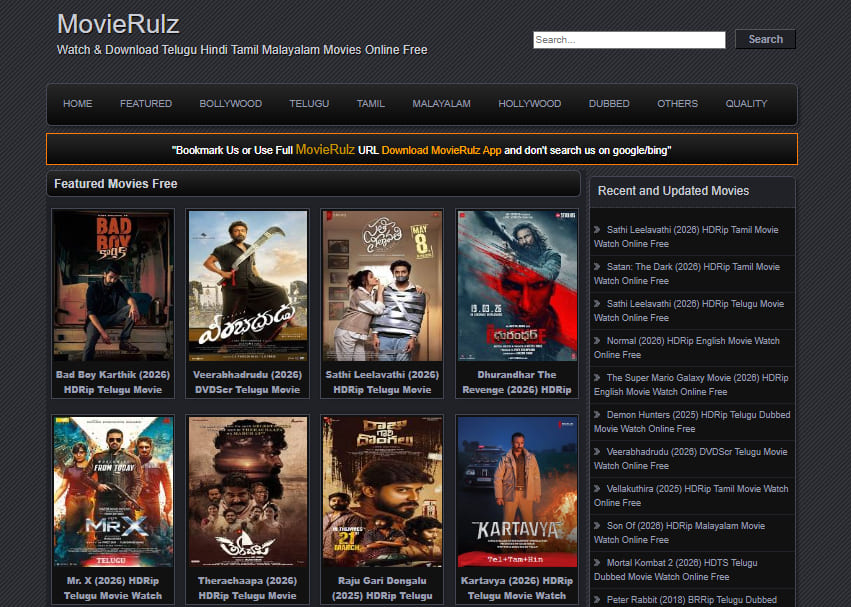Open the Raju Gari Dongalu poster thumbnail
Viewport: 851px width, 607px height.
tap(382, 492)
